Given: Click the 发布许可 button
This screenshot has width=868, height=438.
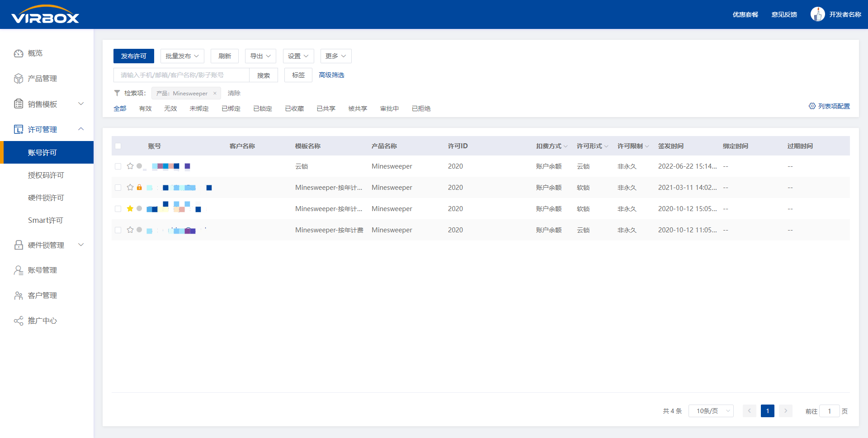Looking at the screenshot, I should pos(134,56).
